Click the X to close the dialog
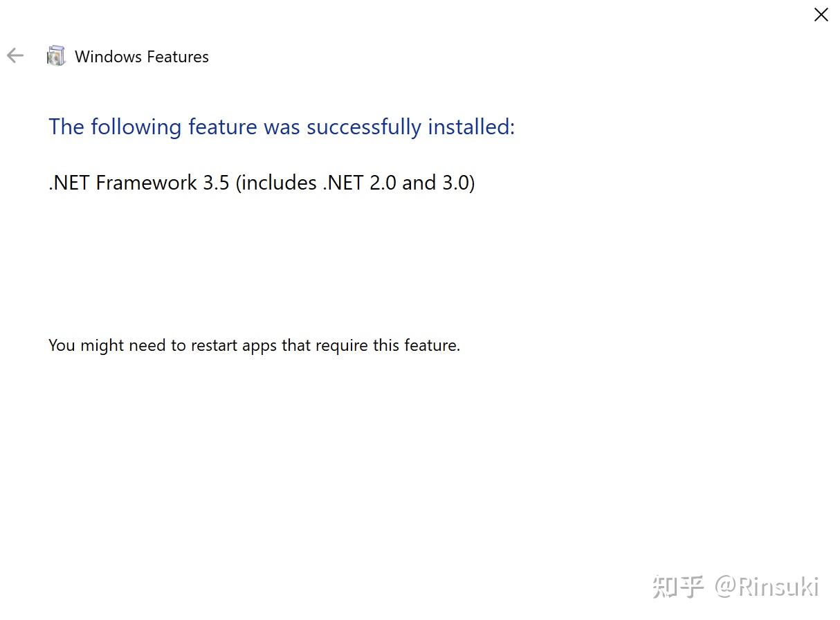This screenshot has height=620, width=840. click(x=821, y=14)
